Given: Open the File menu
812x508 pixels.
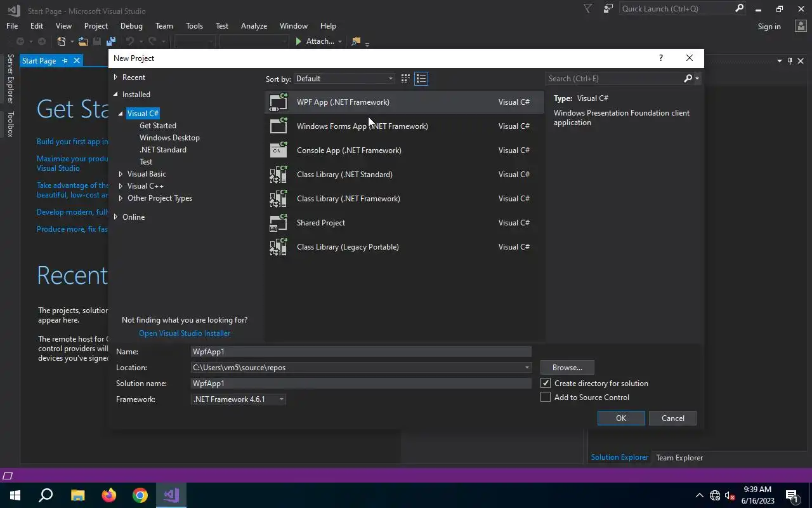Looking at the screenshot, I should (x=12, y=26).
